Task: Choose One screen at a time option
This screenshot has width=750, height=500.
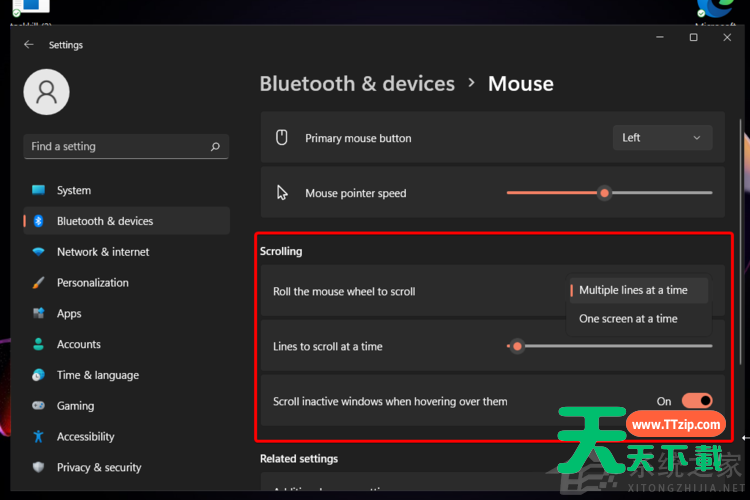Action: click(628, 319)
